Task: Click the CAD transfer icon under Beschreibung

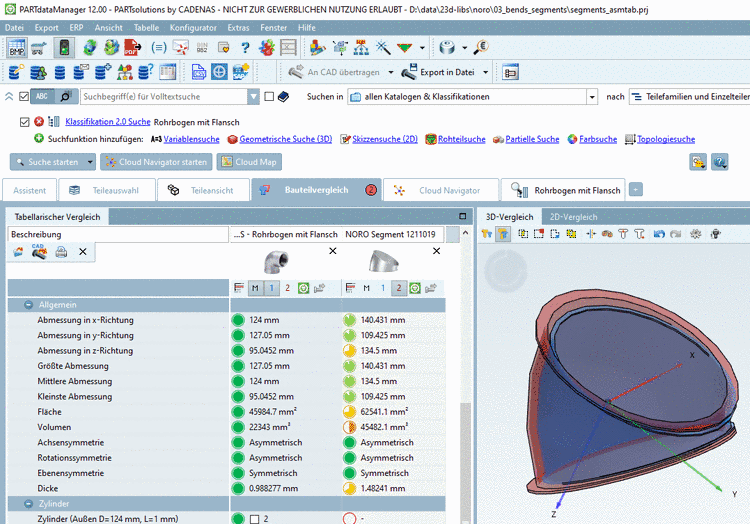Action: tap(39, 251)
